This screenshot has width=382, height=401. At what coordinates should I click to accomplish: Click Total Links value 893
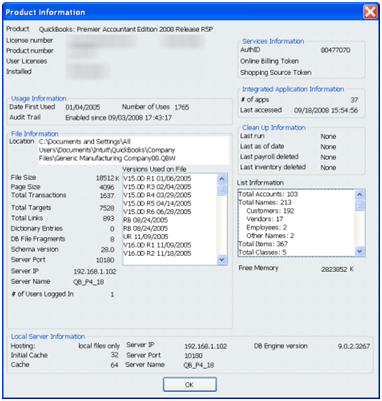pos(108,218)
